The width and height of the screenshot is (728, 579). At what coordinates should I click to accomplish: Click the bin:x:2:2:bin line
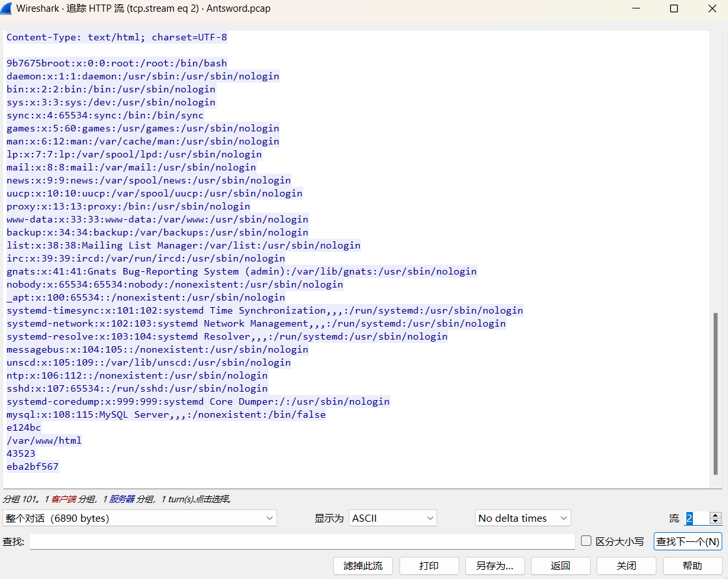[111, 89]
